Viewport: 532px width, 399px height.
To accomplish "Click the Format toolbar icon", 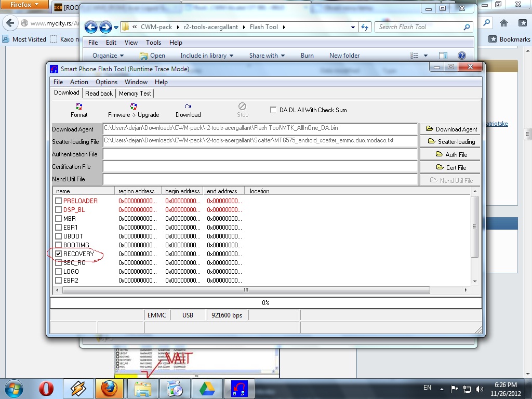I will (x=79, y=110).
